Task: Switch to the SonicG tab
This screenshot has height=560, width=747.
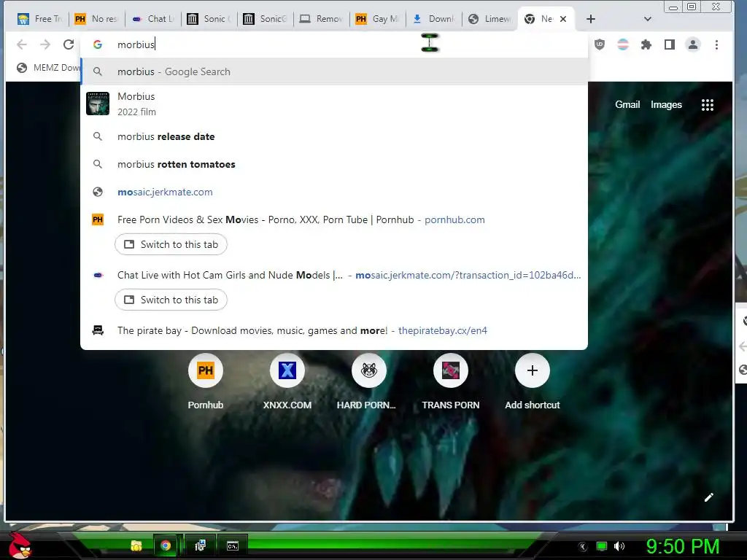Action: point(266,19)
